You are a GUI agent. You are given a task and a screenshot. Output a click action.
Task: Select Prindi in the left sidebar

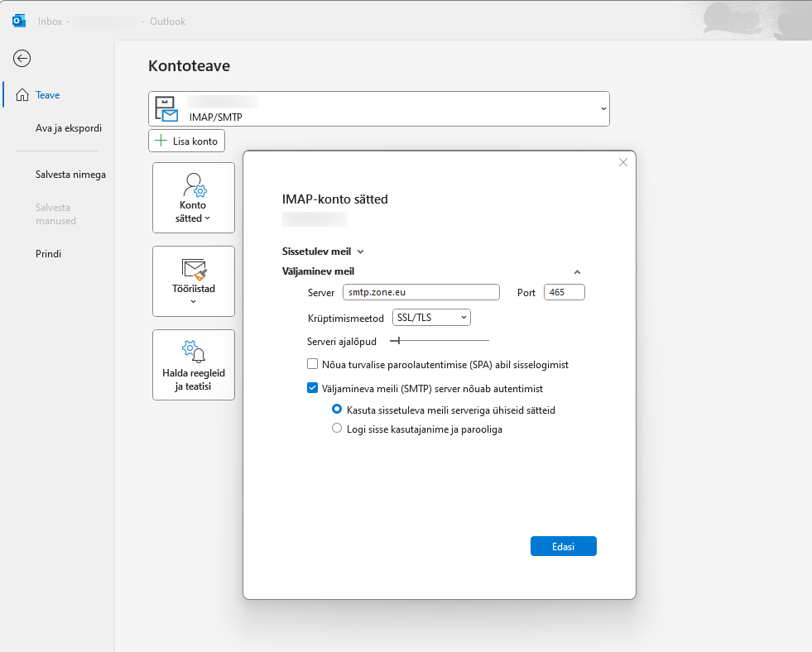point(48,254)
